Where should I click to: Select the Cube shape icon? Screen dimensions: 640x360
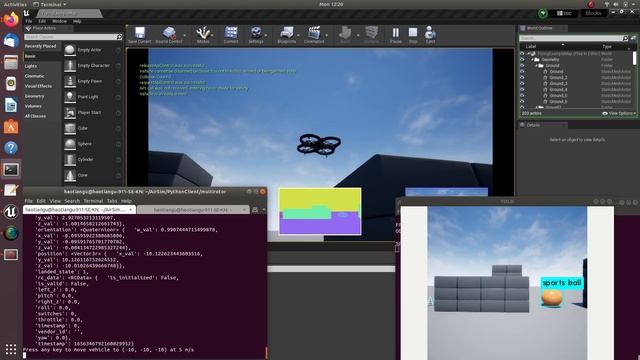pos(70,128)
